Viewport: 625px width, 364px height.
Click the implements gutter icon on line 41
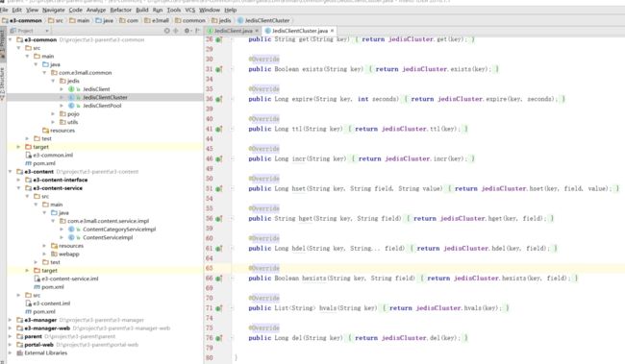coord(219,129)
